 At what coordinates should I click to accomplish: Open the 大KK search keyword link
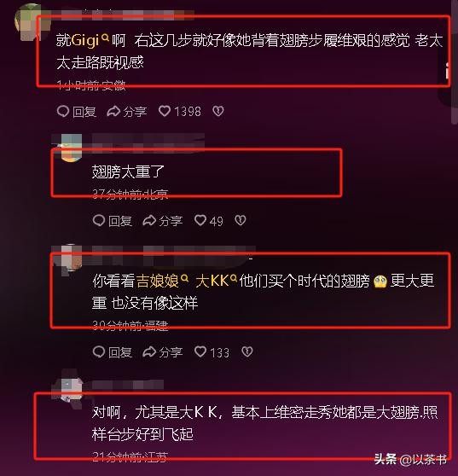[216, 281]
